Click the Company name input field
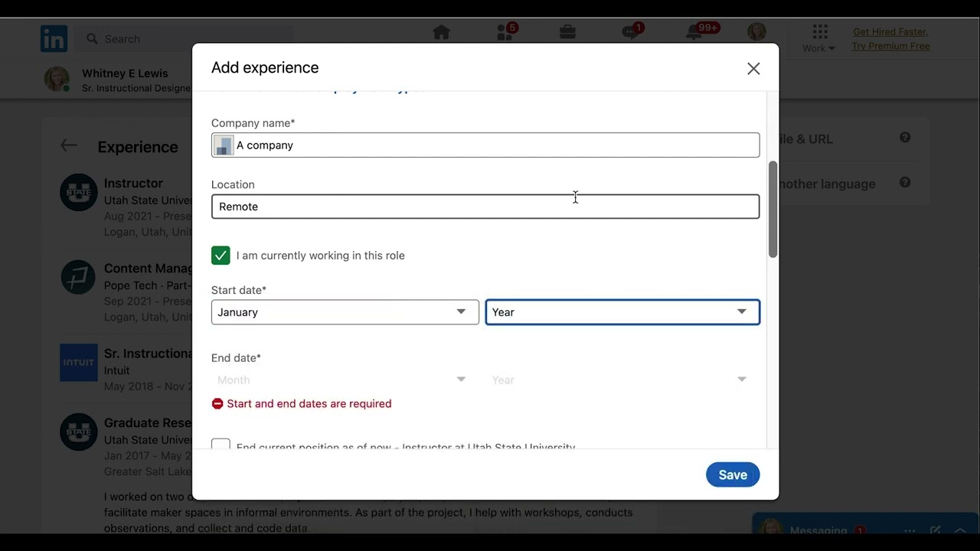The image size is (980, 551). coord(485,145)
